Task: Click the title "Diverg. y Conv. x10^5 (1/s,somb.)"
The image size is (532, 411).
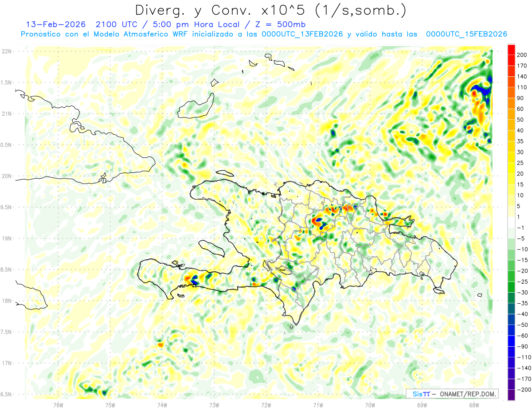Action: click(270, 10)
